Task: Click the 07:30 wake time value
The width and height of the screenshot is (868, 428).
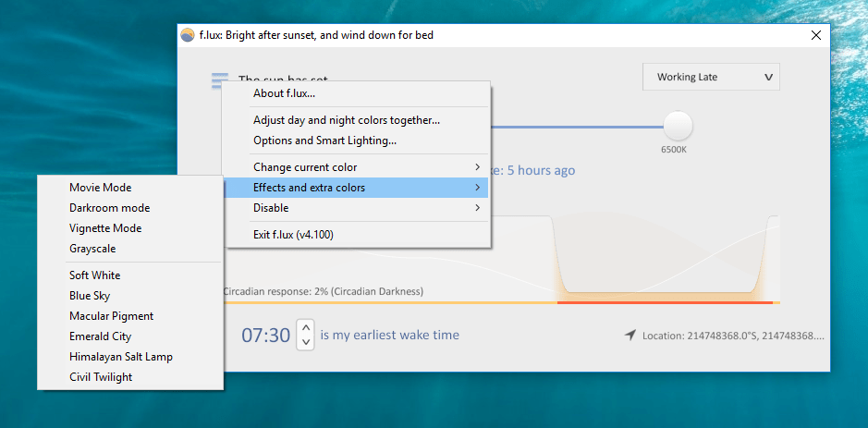Action: click(x=265, y=336)
